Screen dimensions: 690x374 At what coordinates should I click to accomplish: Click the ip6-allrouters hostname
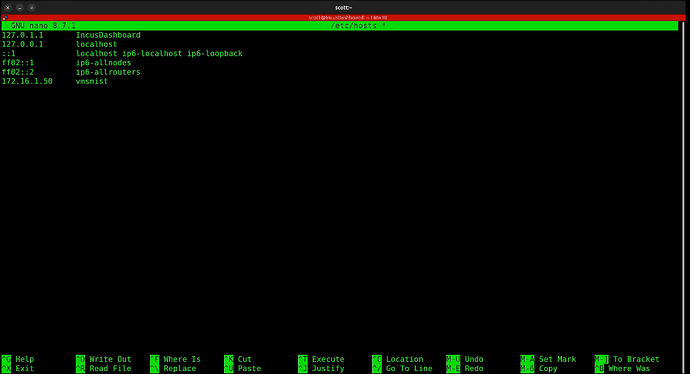108,72
